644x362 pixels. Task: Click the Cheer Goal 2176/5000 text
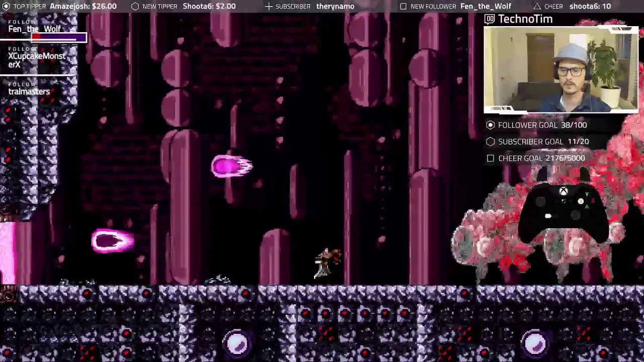point(541,158)
